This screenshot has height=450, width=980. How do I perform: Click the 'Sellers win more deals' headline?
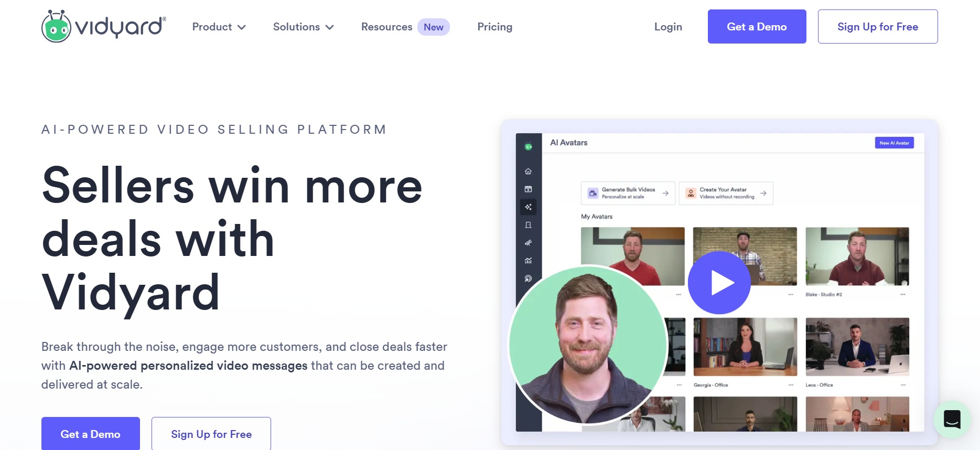pyautogui.click(x=232, y=239)
